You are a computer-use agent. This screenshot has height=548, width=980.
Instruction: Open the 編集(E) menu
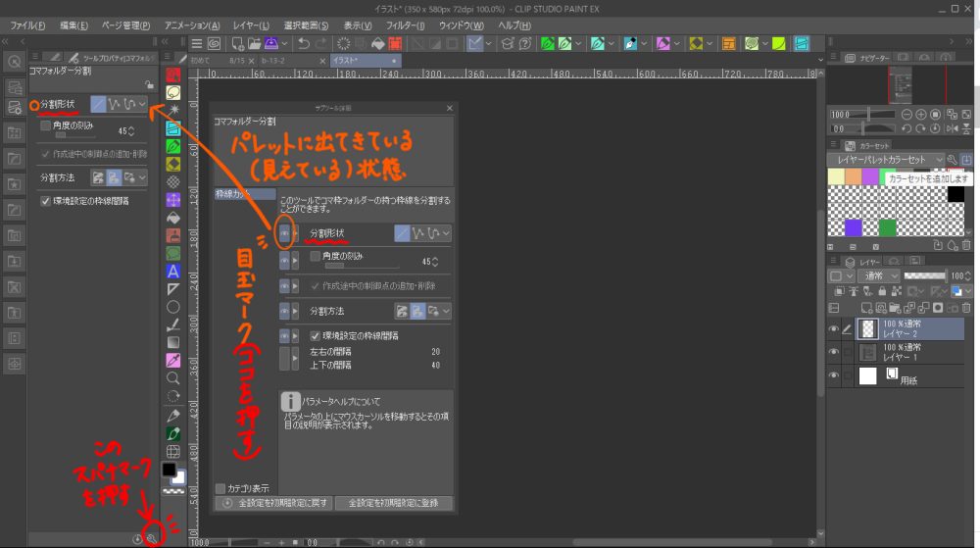pos(73,25)
